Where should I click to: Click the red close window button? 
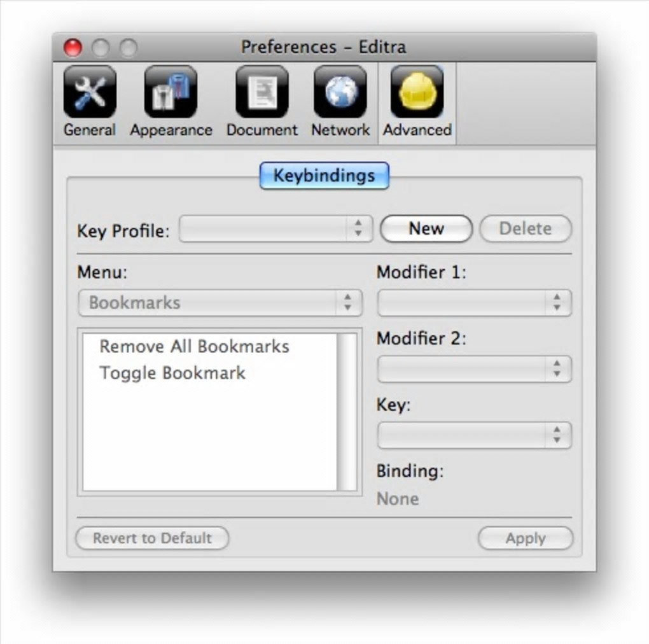pos(73,48)
